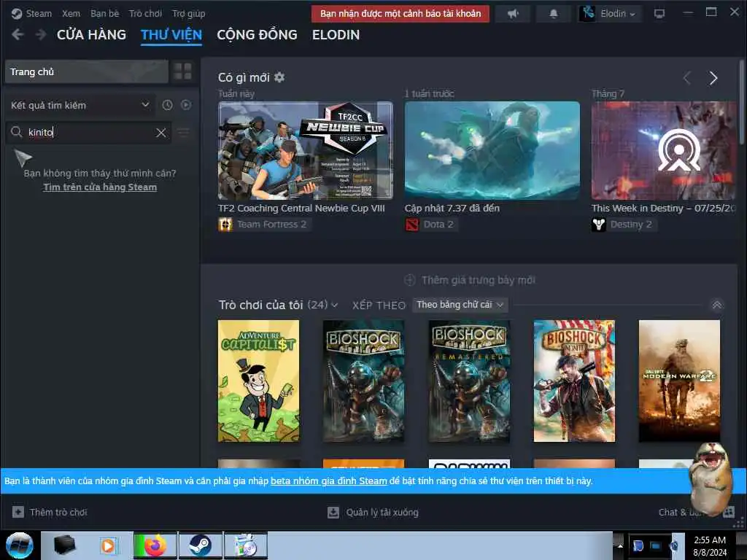Select AdVenture Capitalist game cover
747x560 pixels.
[x=259, y=381]
